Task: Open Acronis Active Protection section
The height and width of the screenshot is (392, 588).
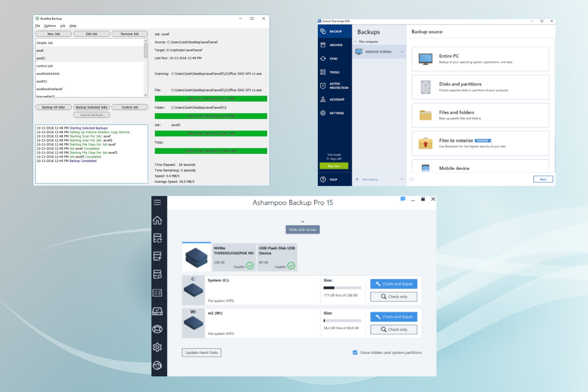Action: (x=335, y=86)
